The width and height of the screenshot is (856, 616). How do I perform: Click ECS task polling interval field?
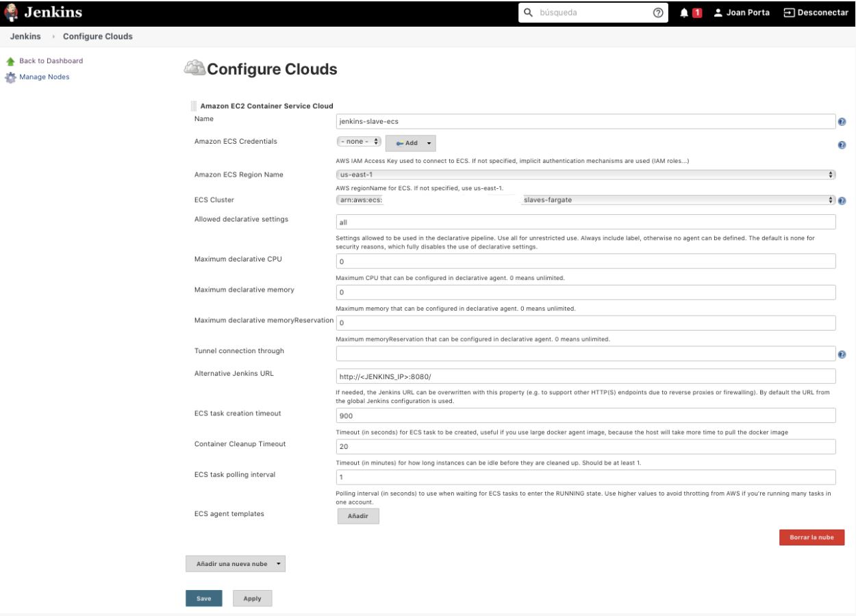(x=586, y=477)
